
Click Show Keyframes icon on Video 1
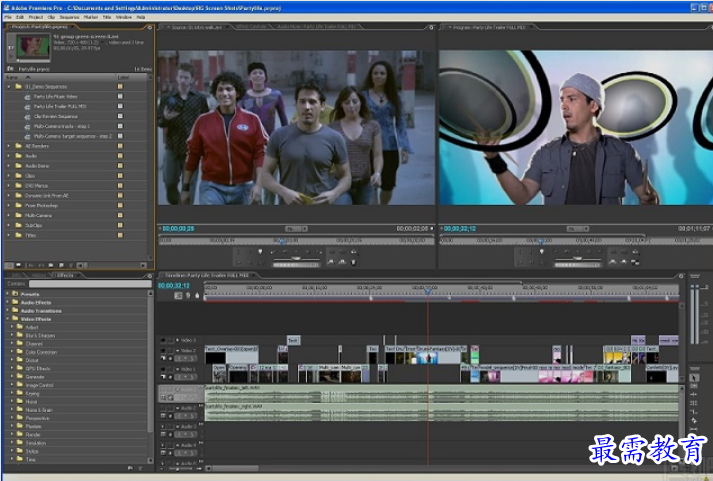click(171, 377)
